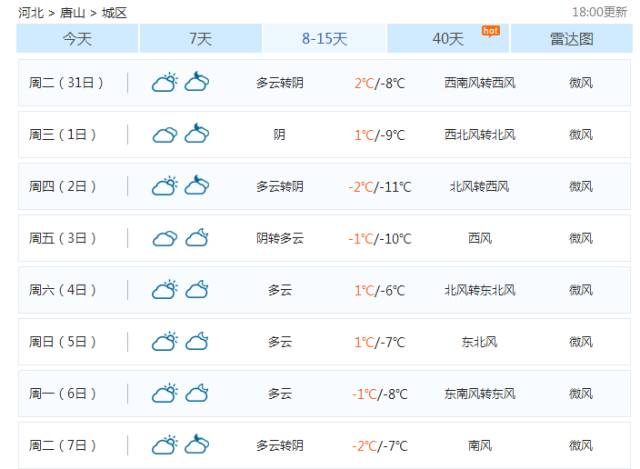
Task: Click the 周五 (3日) date label
Action: [63, 238]
